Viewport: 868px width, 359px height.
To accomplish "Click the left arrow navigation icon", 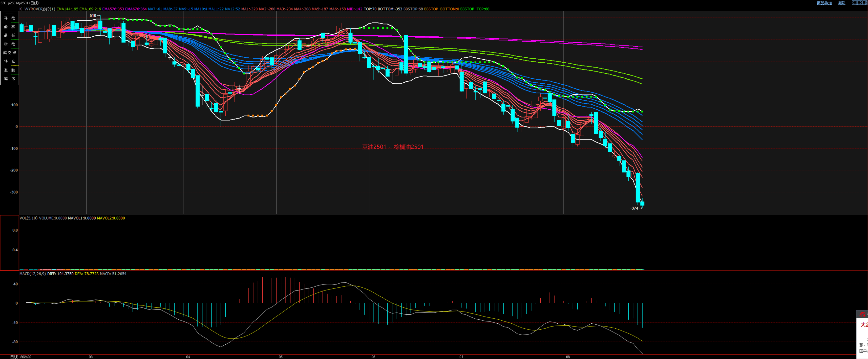I will pyautogui.click(x=854, y=3).
